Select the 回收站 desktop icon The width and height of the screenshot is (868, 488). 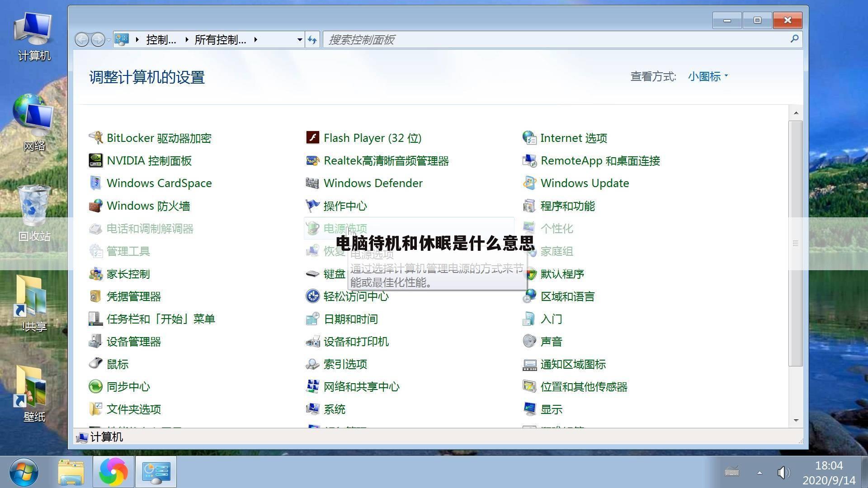pos(34,213)
